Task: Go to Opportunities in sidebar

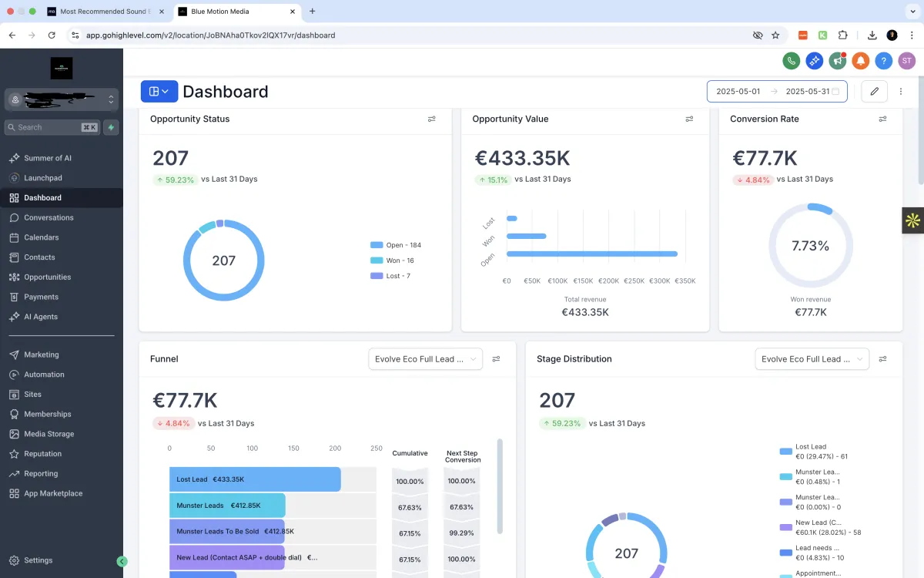Action: pos(47,277)
